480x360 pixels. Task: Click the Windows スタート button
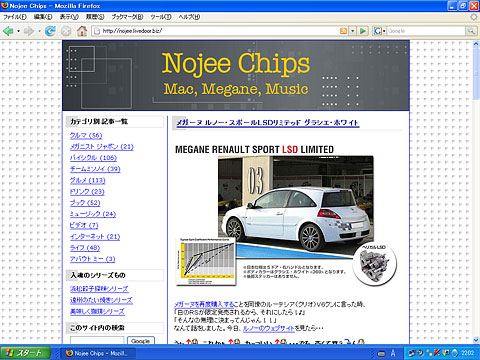(x=25, y=353)
